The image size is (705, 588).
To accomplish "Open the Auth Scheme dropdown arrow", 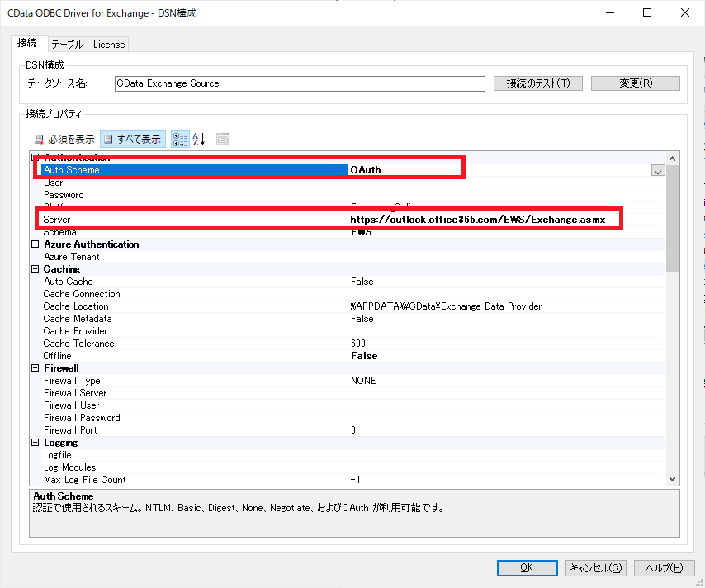I will (658, 170).
